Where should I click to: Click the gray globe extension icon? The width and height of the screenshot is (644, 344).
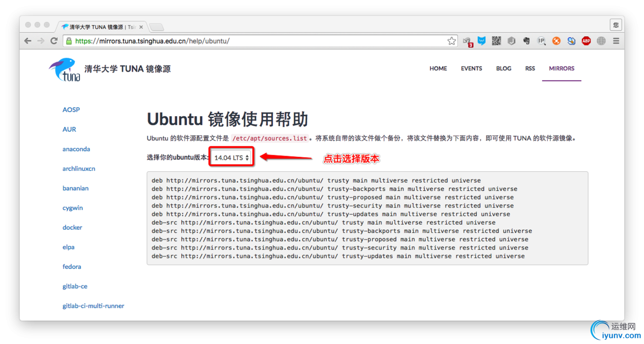[601, 40]
